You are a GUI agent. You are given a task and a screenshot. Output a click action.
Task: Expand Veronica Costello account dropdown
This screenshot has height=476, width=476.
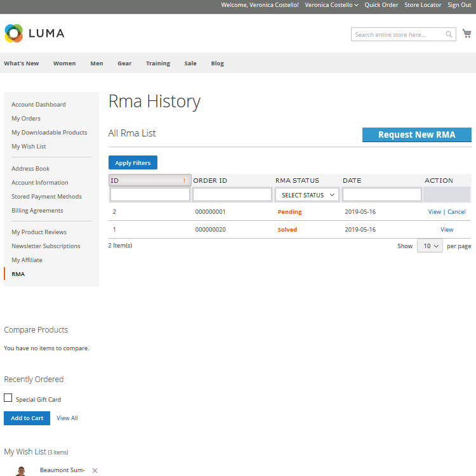click(331, 5)
